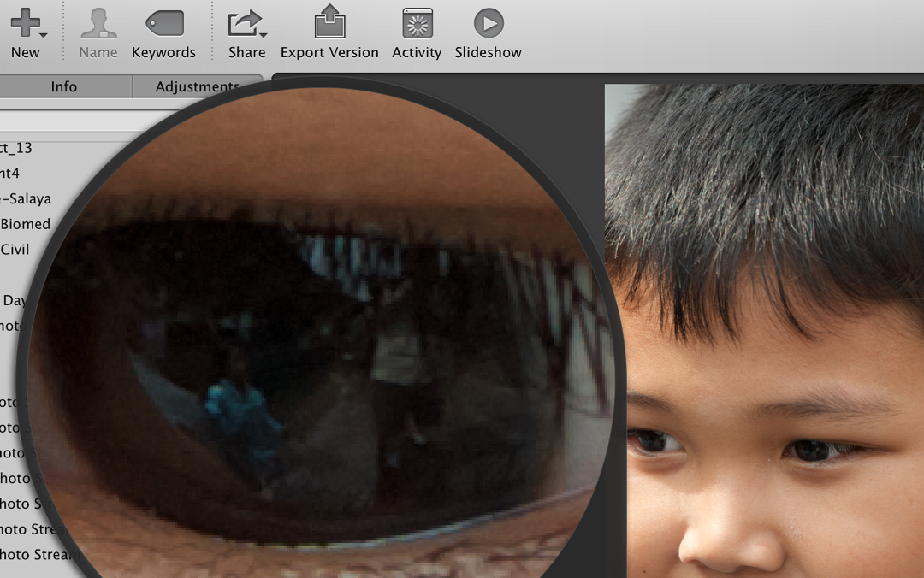Click the Keywords label text
924x578 pixels.
click(163, 52)
